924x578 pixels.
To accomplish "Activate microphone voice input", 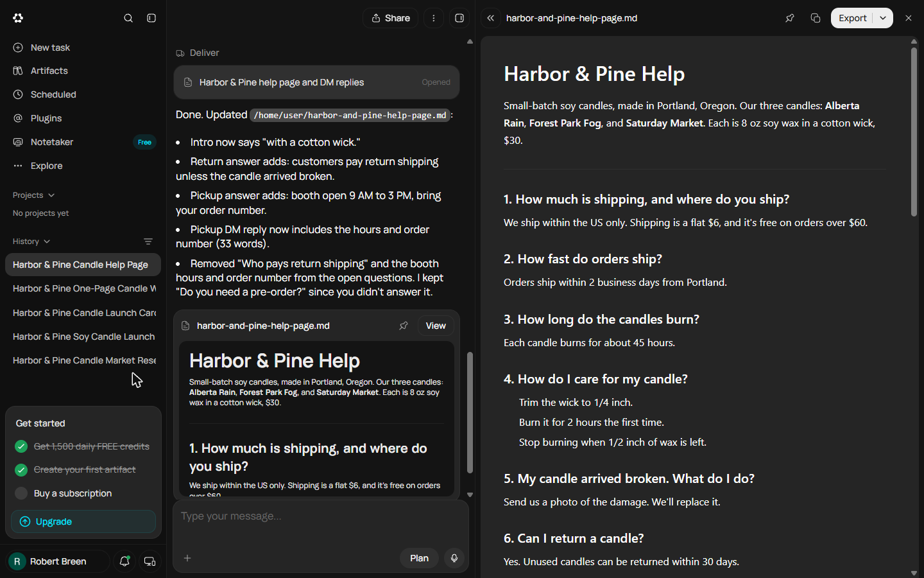I will tap(454, 558).
